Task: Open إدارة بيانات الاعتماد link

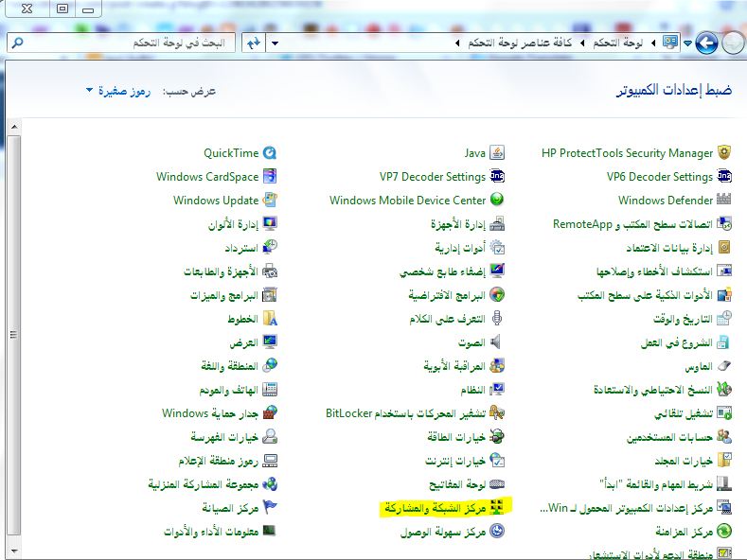Action: click(x=669, y=248)
